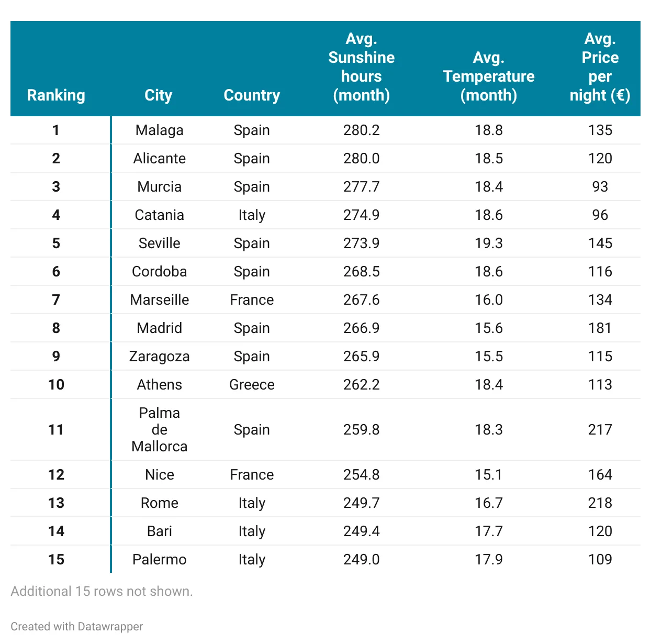The height and width of the screenshot is (644, 651).
Task: Select the Marseille city cell
Action: pos(159,300)
